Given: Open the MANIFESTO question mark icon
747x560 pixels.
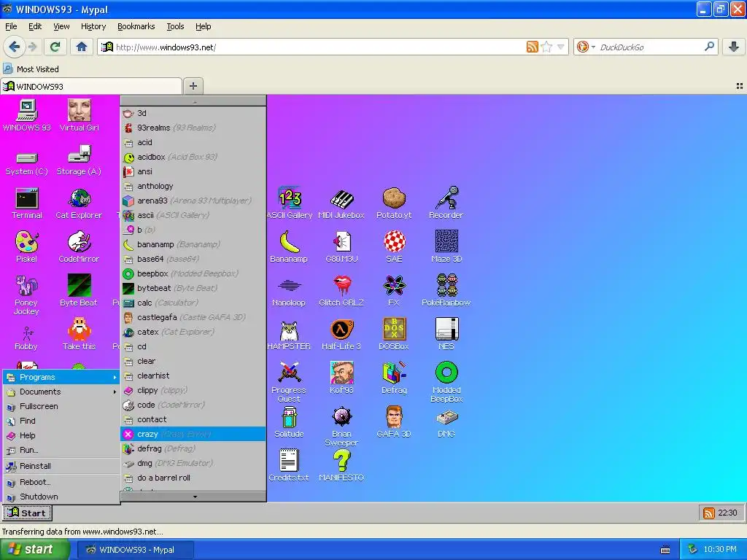Looking at the screenshot, I should tap(341, 465).
